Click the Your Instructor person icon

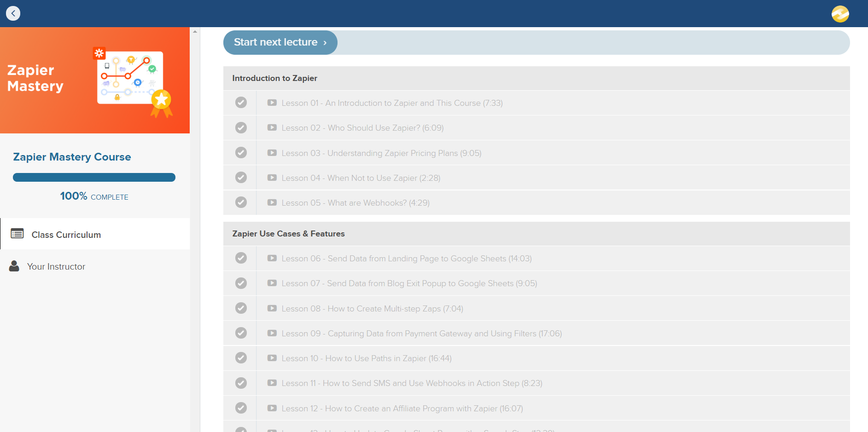pos(14,266)
